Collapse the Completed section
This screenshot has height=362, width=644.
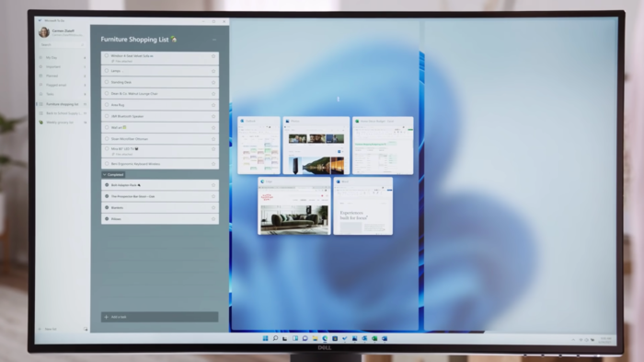(x=113, y=174)
